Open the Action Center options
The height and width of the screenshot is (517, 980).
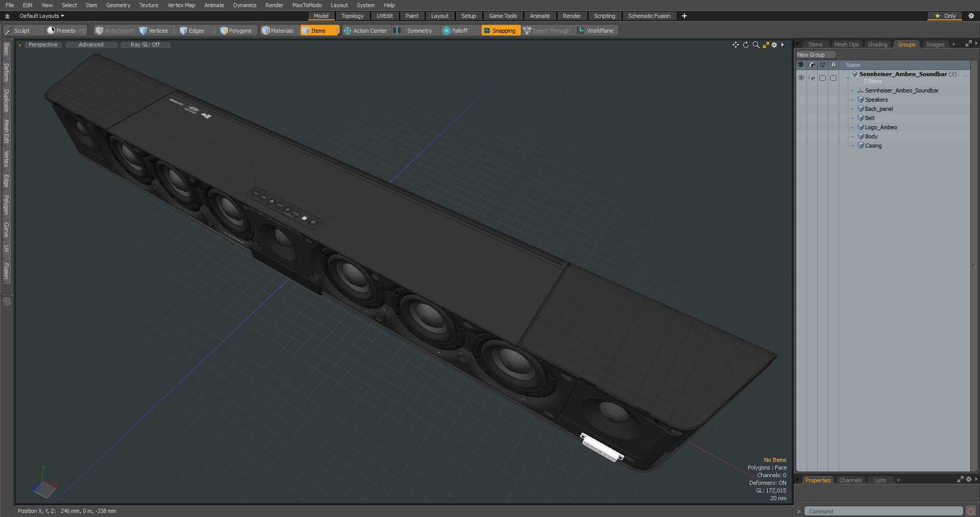pos(365,31)
